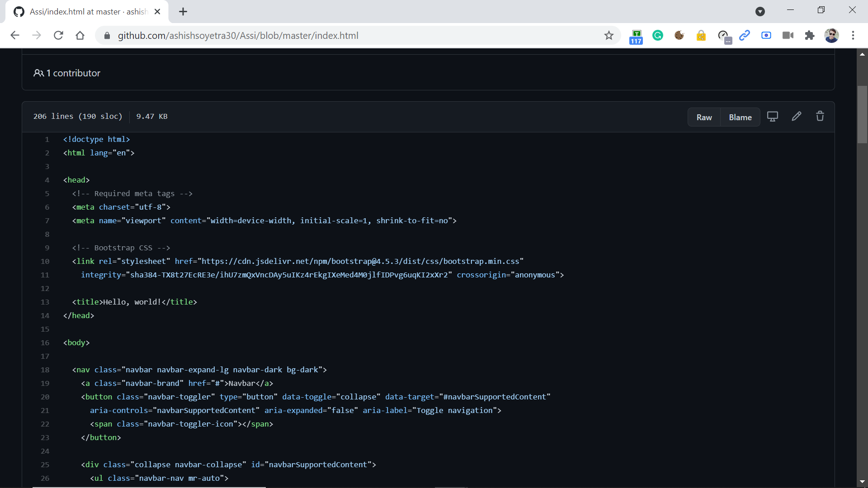Open a new browser tab
The image size is (868, 488).
(183, 12)
